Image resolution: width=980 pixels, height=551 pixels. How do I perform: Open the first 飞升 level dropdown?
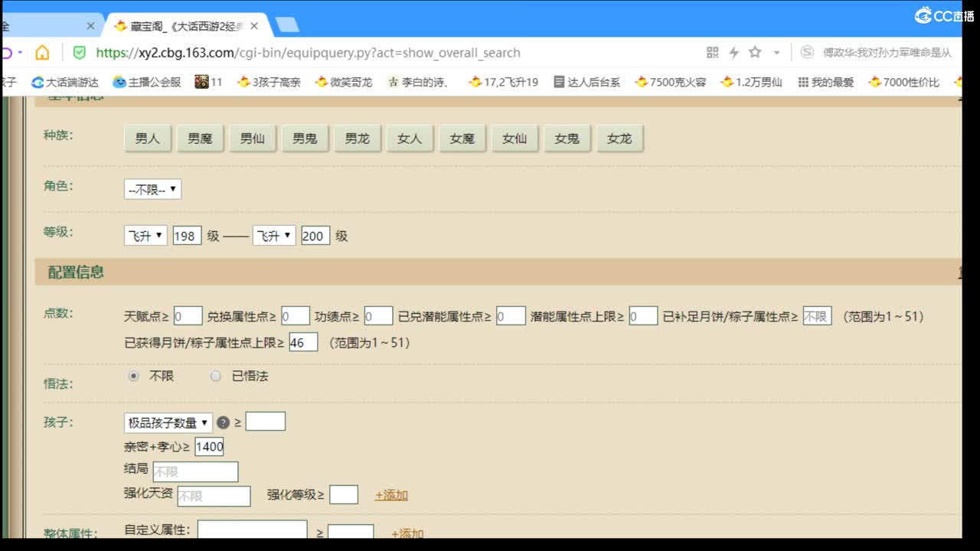(x=145, y=236)
